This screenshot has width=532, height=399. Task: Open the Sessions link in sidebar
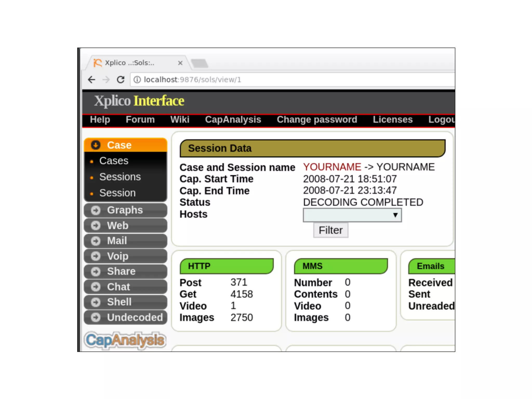coord(120,177)
